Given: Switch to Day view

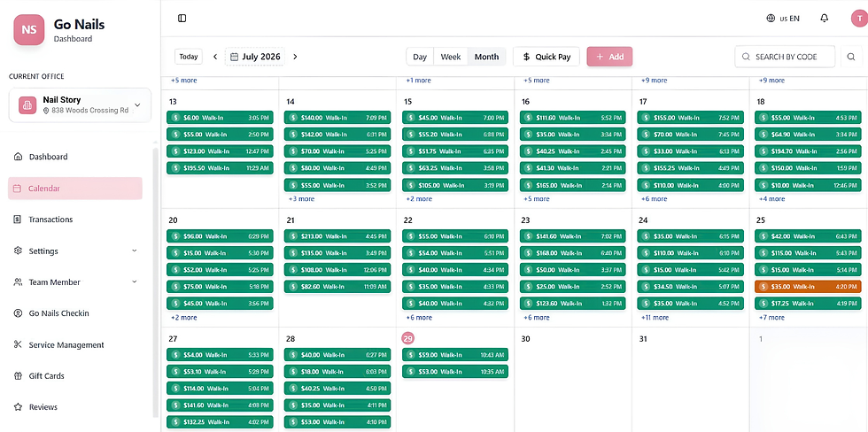Looking at the screenshot, I should click(420, 57).
